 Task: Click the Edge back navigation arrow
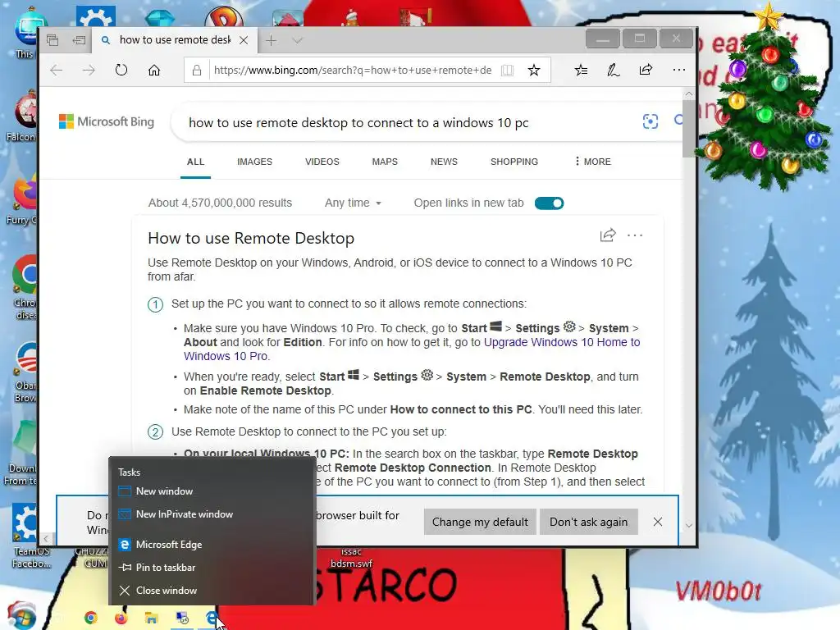tap(57, 71)
